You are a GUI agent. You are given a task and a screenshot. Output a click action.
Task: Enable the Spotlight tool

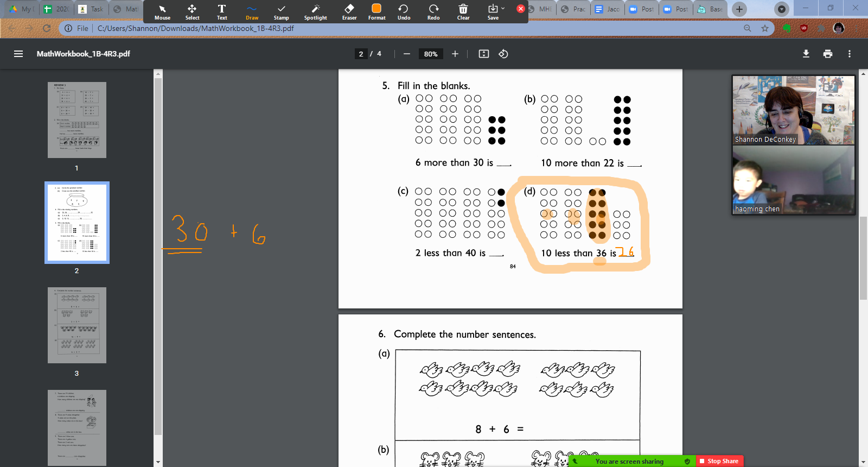tap(315, 12)
